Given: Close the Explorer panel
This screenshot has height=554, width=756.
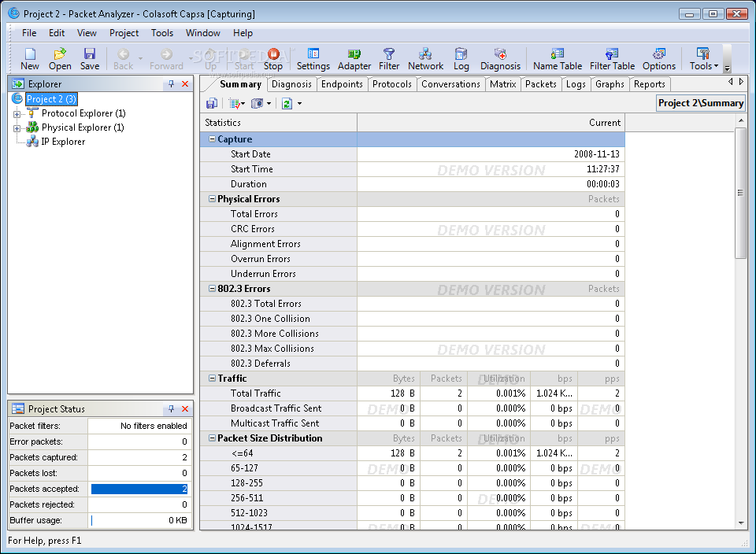Looking at the screenshot, I should [x=185, y=84].
